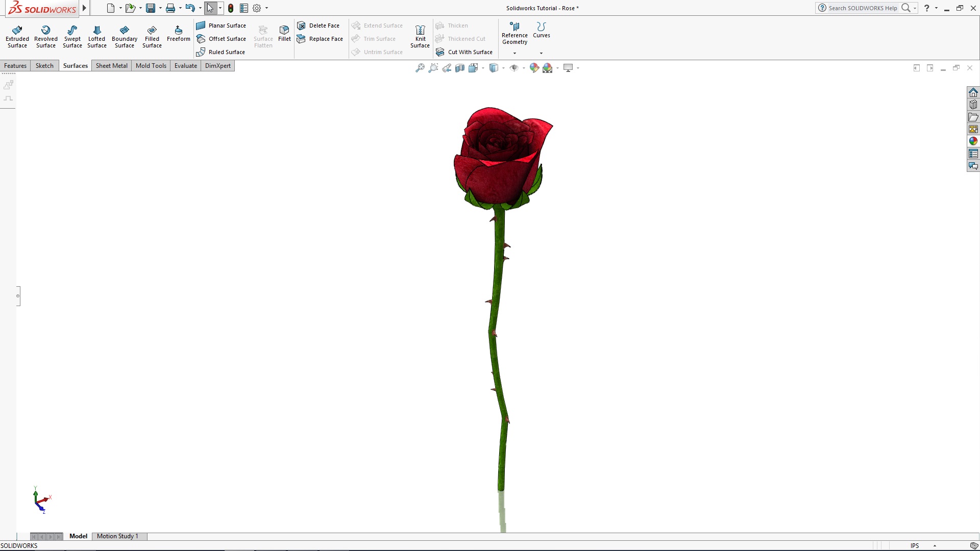This screenshot has width=980, height=551.
Task: Click the Edit Appearance color ball icon
Action: pos(534,67)
